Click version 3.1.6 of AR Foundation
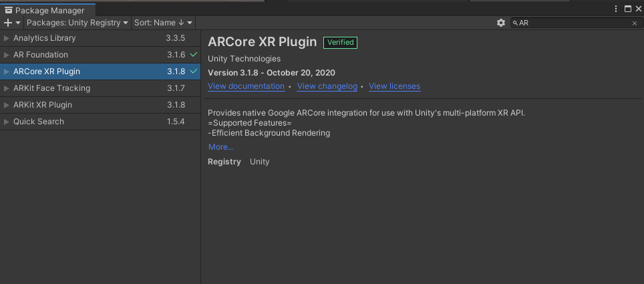644x284 pixels. pyautogui.click(x=176, y=55)
